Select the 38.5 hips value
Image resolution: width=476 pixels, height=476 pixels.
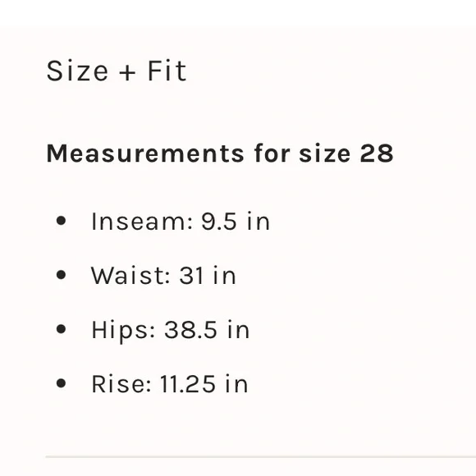coord(190,330)
